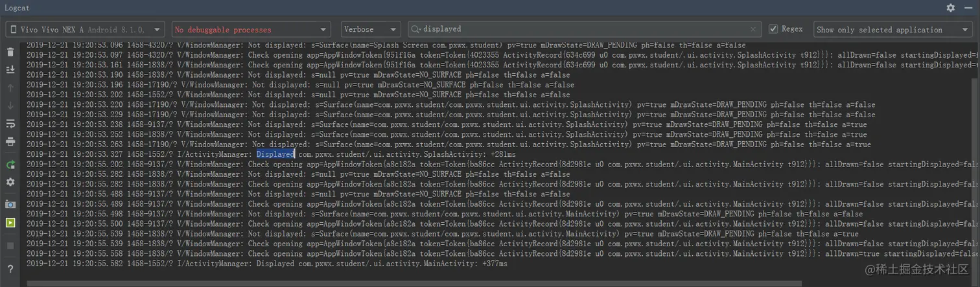The height and width of the screenshot is (287, 980).
Task: Clear logcat with the trash icon
Action: [10, 52]
